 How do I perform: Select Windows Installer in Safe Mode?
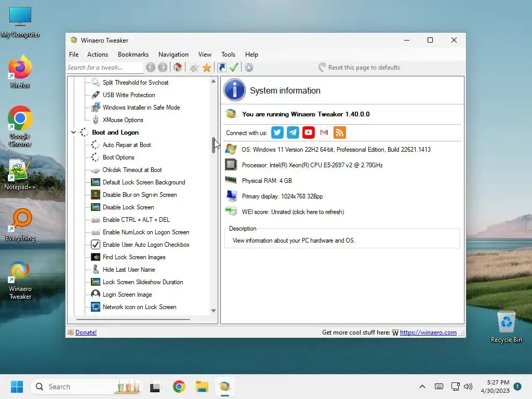(x=141, y=108)
